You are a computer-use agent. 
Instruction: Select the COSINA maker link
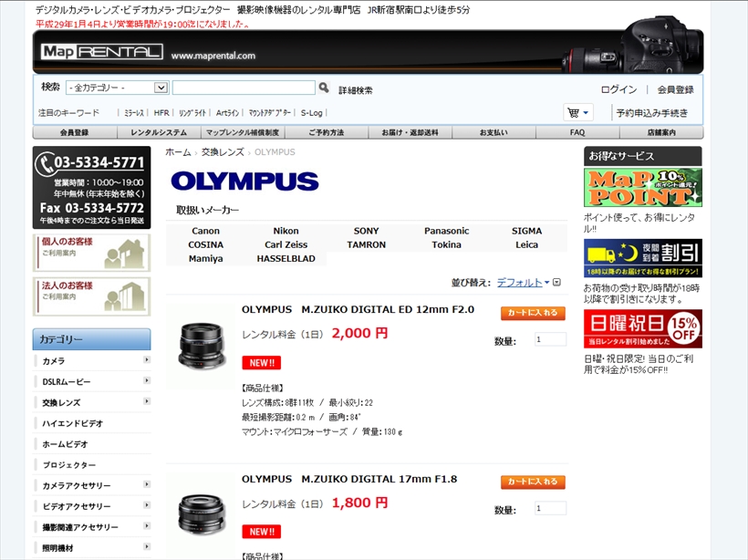tap(205, 244)
